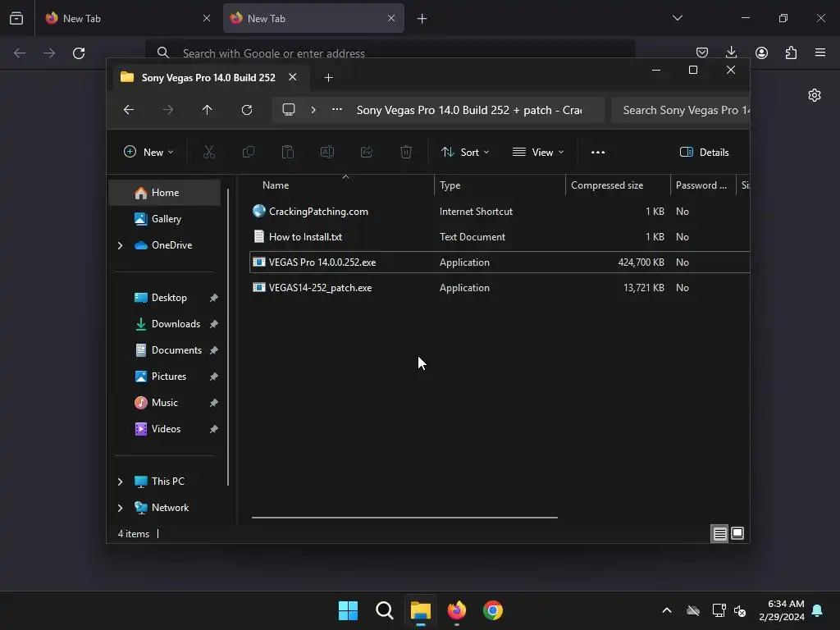Click the PC monitor icon in address bar
Screen dimensions: 840x630
[x=289, y=110]
